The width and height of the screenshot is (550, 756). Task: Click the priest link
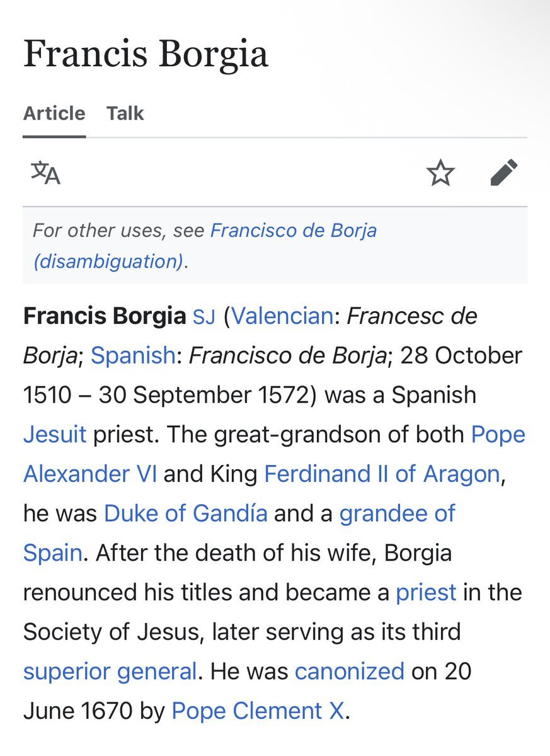click(x=426, y=593)
